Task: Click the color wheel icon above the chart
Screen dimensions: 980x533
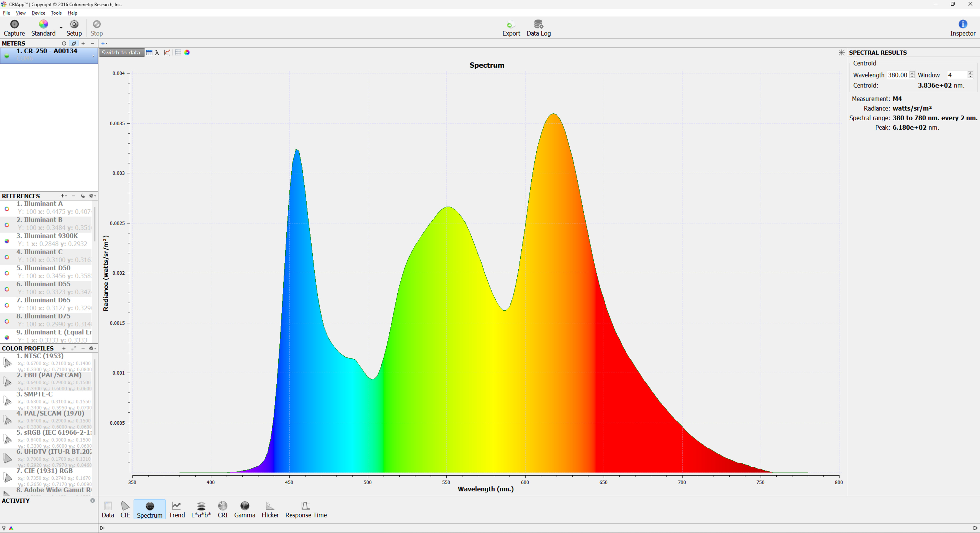Action: click(187, 53)
